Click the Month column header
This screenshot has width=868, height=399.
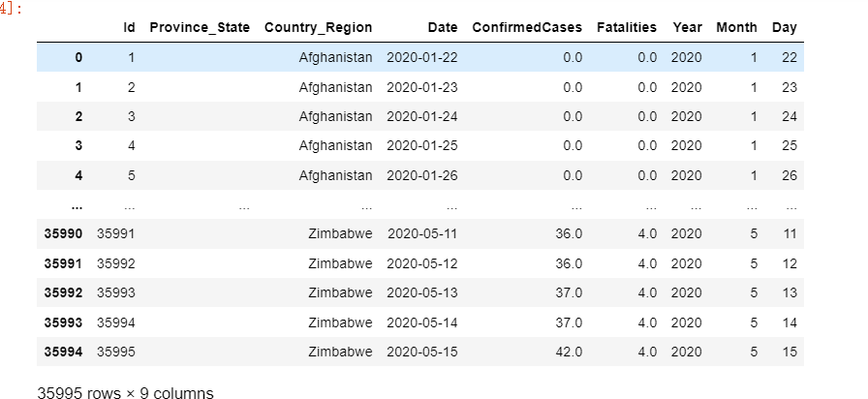click(736, 28)
